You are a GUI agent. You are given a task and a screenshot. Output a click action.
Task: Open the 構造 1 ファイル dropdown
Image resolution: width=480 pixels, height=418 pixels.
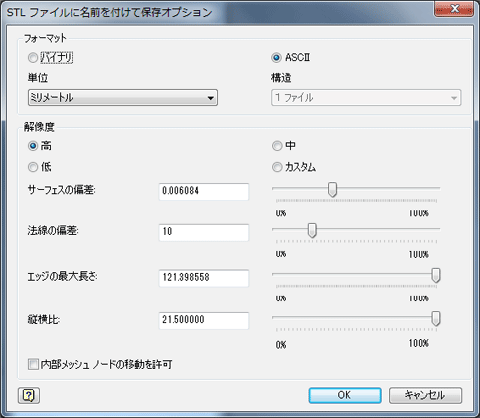coord(366,98)
